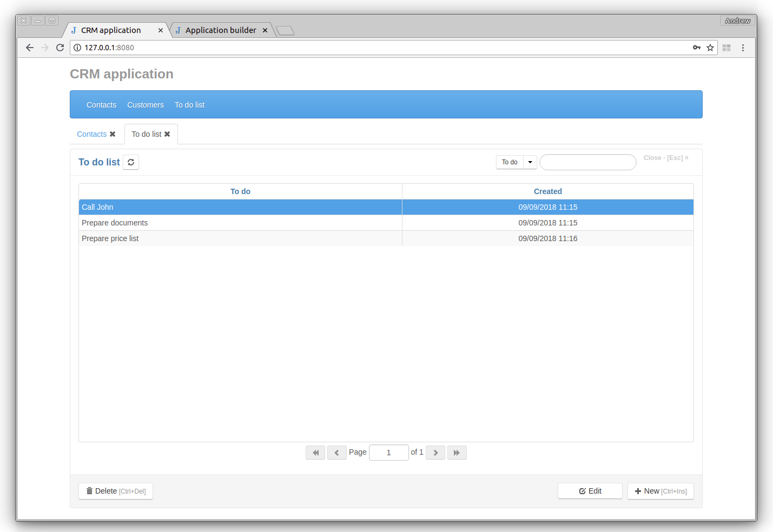Open the browser three-dot menu
773x532 pixels.
743,48
